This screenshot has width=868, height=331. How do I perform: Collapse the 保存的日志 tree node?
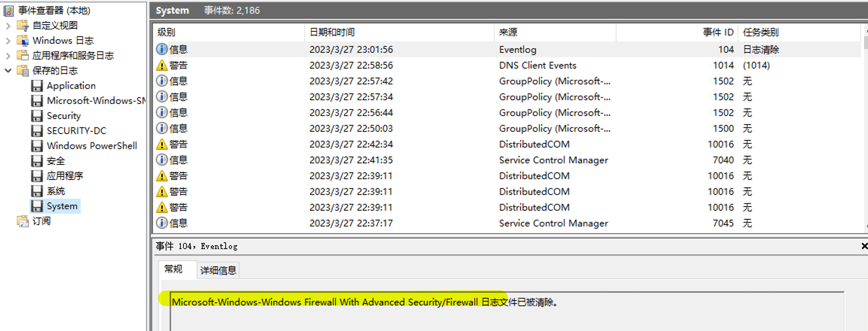[x=8, y=71]
